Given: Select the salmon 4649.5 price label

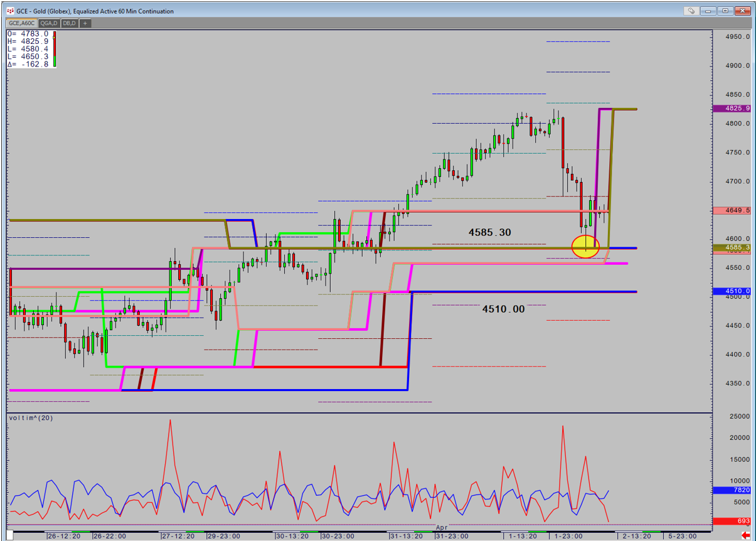Looking at the screenshot, I should [x=732, y=211].
